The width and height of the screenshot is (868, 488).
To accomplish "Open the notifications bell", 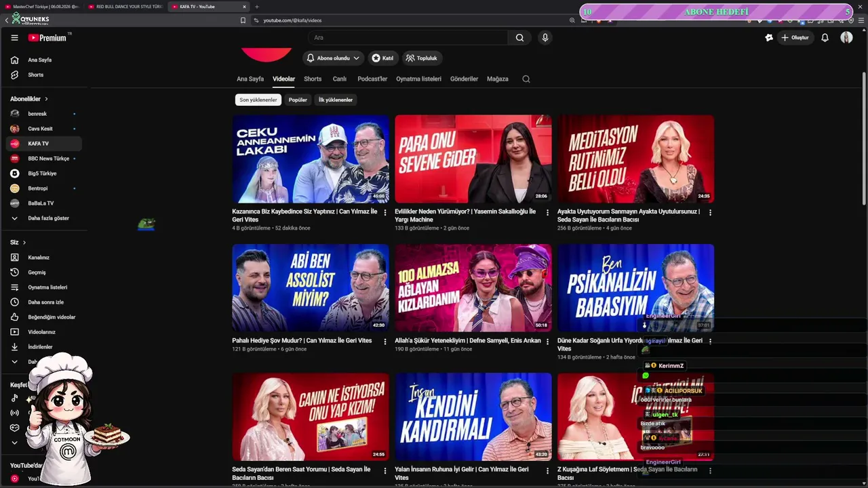I will pos(825,38).
